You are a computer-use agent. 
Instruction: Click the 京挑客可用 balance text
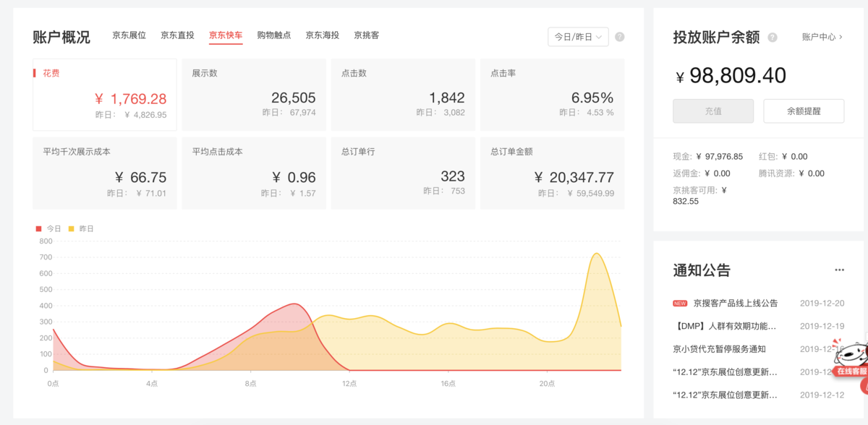(x=700, y=196)
